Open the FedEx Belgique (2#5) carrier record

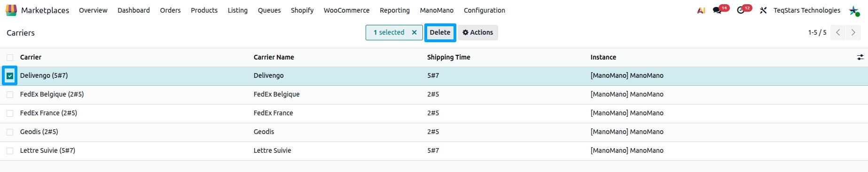(x=52, y=94)
